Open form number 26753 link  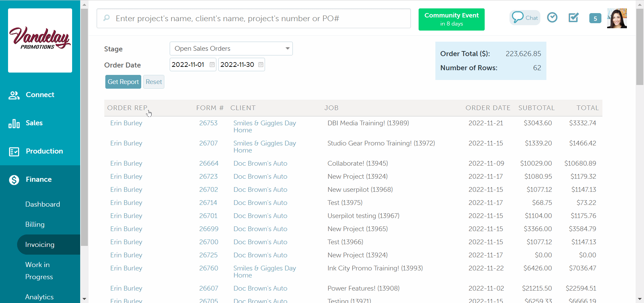point(208,123)
